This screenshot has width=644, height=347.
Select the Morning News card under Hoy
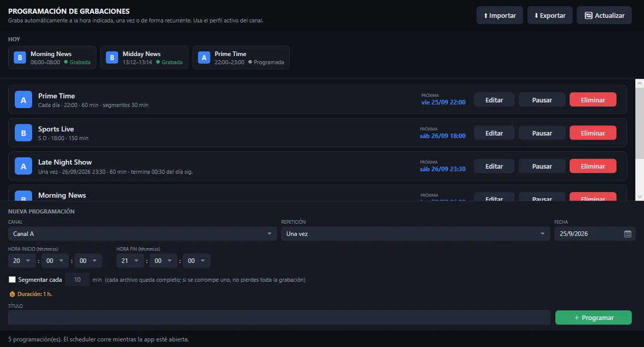pos(52,58)
